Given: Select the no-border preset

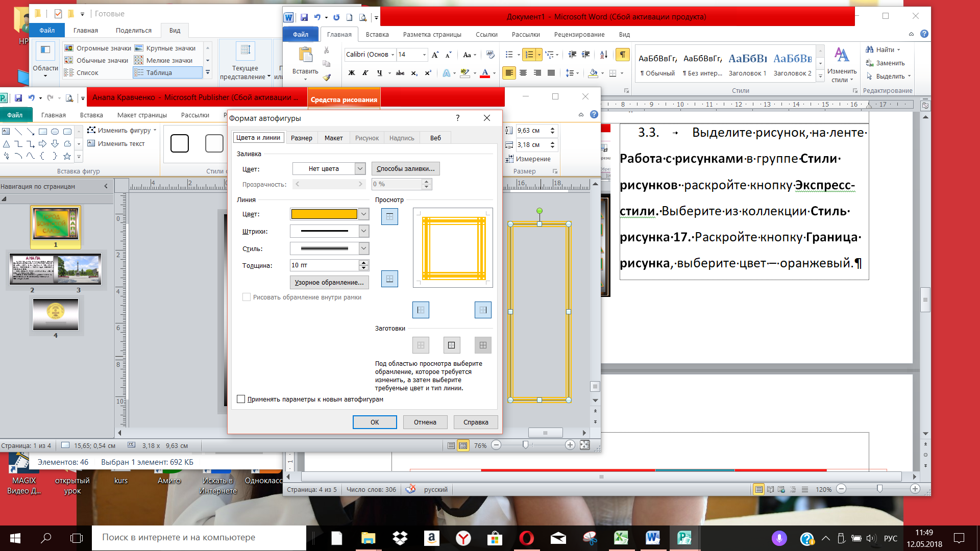Looking at the screenshot, I should [x=421, y=345].
